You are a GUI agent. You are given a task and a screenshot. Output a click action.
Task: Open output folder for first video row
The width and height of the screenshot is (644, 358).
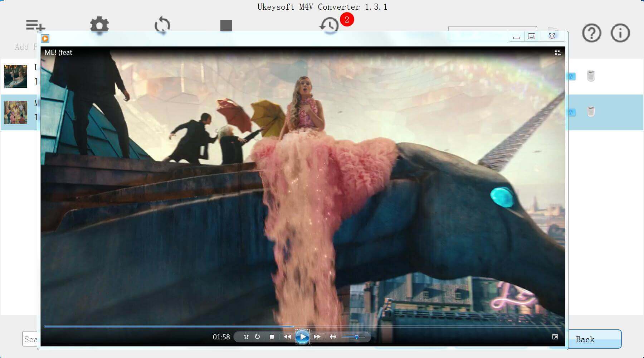571,76
